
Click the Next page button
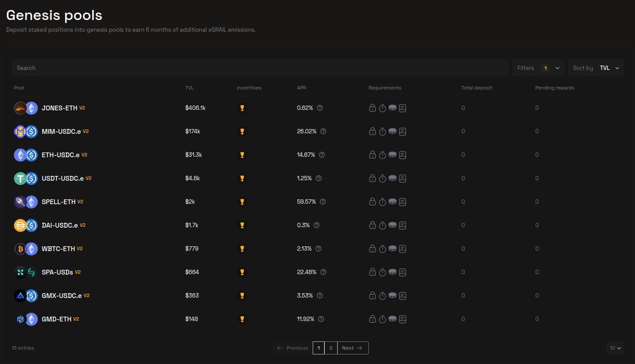pyautogui.click(x=353, y=348)
